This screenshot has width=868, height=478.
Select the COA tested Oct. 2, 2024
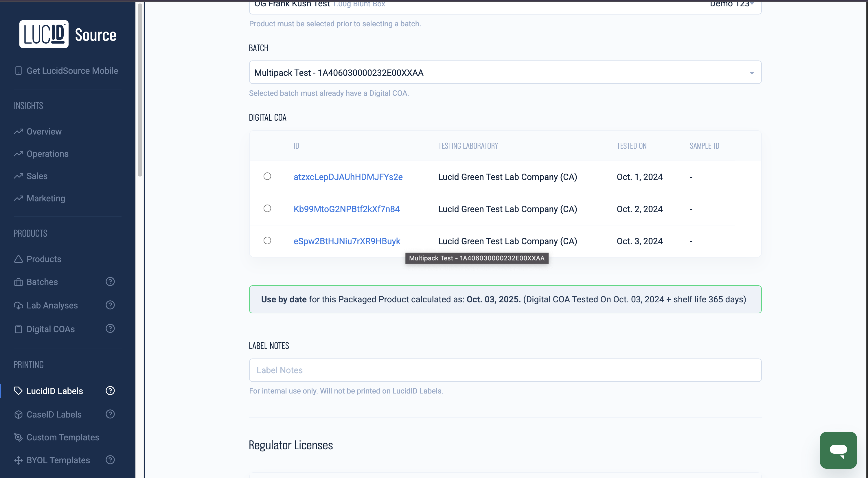tap(267, 208)
